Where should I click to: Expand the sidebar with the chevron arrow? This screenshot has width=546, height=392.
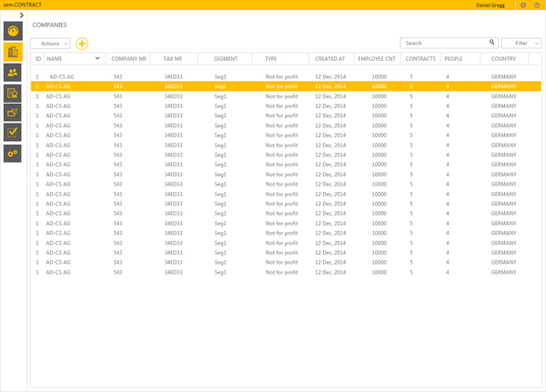tap(20, 15)
